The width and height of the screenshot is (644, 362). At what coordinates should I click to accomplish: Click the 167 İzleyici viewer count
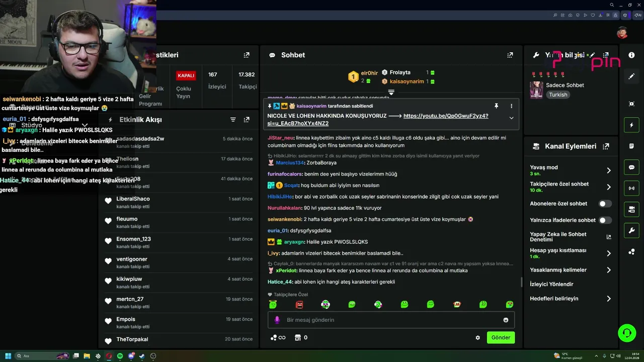[x=217, y=80]
